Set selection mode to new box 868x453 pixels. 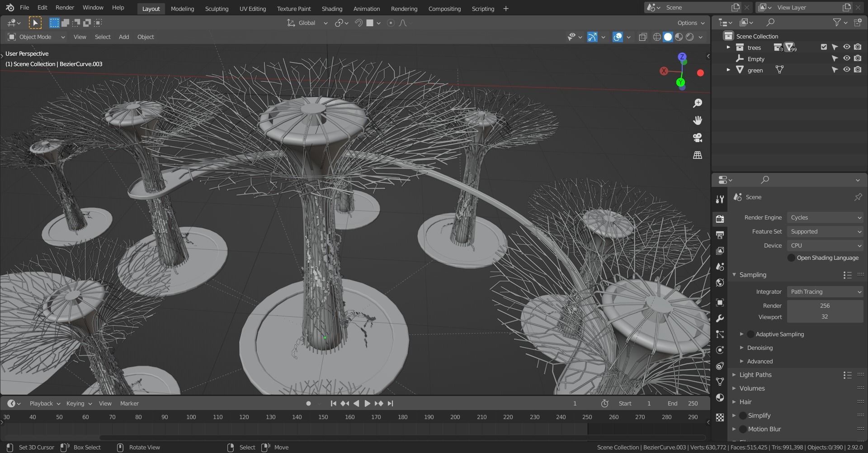(x=54, y=23)
